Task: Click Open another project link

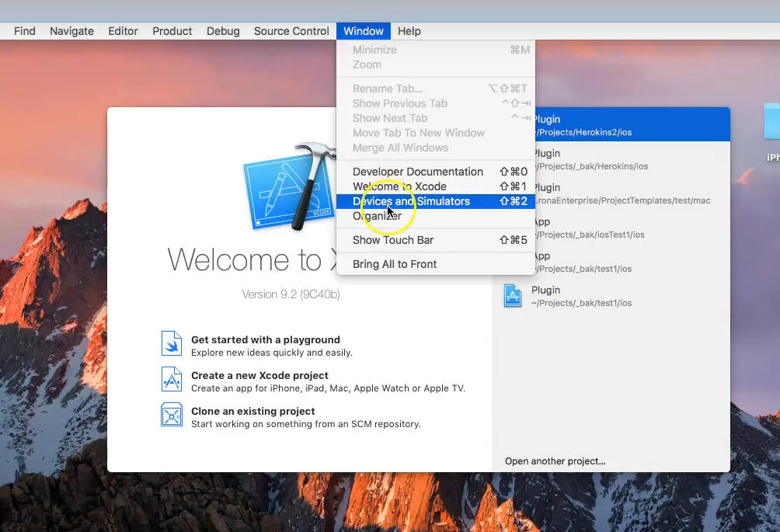Action: coord(555,461)
